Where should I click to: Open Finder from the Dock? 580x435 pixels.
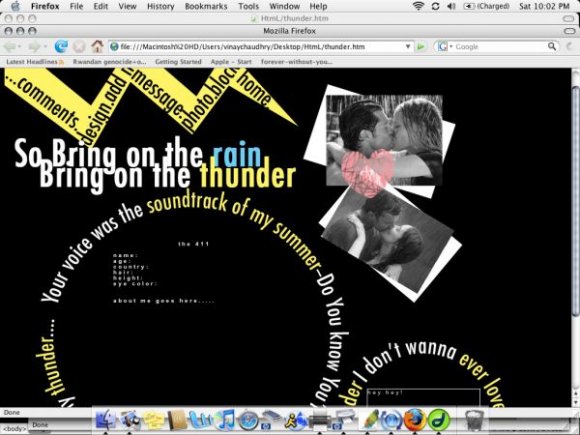[x=105, y=420]
